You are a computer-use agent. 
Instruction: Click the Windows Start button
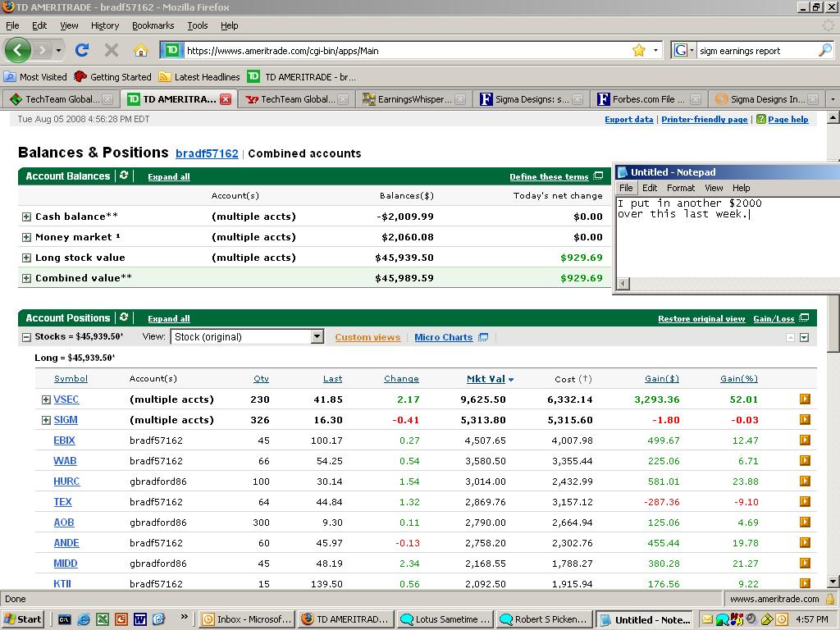tap(23, 619)
